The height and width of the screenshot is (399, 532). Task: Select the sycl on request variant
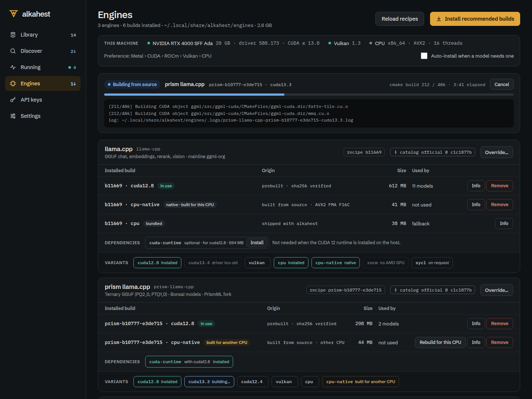coord(432,263)
